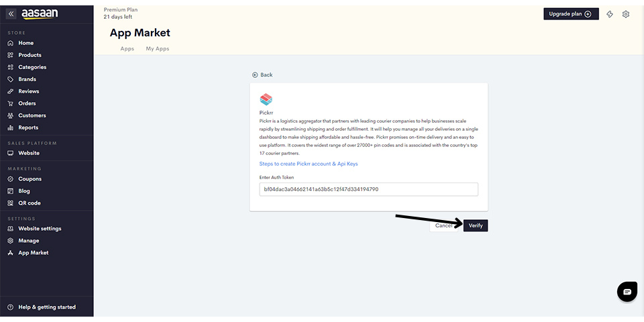Image resolution: width=644 pixels, height=322 pixels.
Task: Click the Upgrade plan button
Action: (x=571, y=14)
